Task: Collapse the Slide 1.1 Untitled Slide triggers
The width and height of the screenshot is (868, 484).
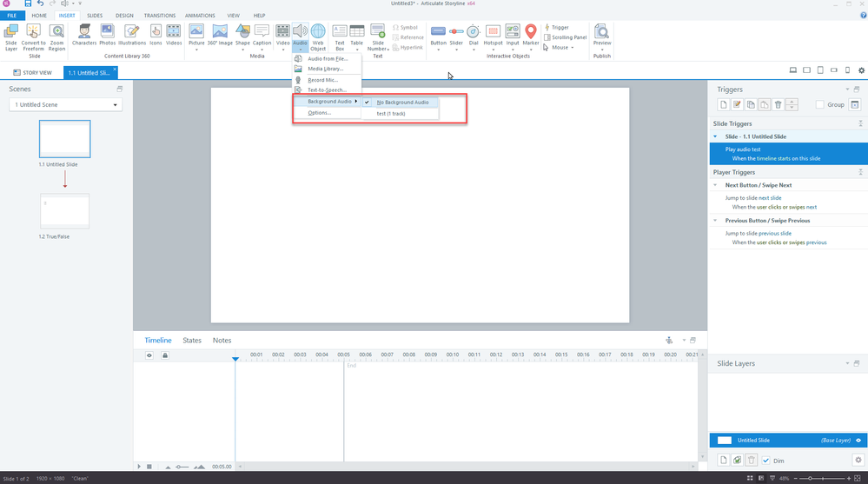Action: coord(715,136)
